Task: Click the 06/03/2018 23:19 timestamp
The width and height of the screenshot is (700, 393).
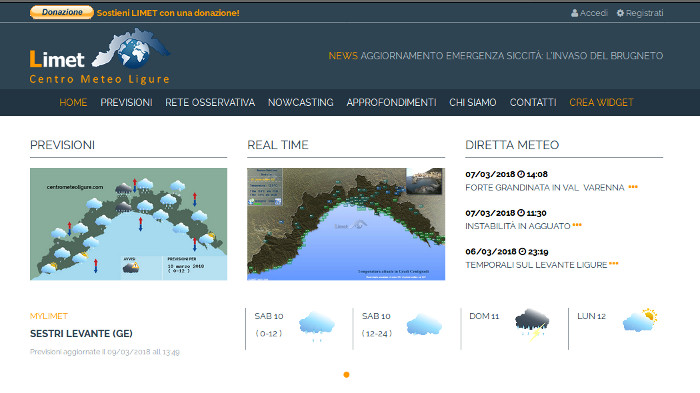Action: click(507, 252)
